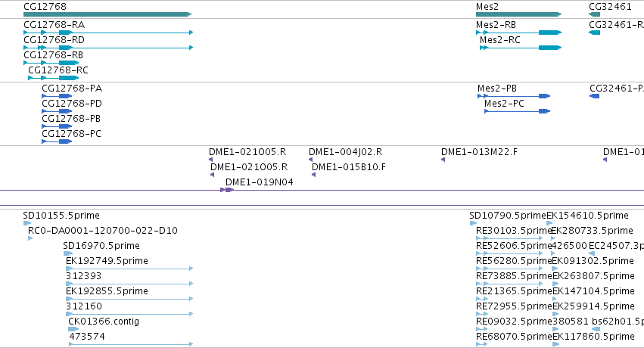Image resolution: width=644 pixels, height=348 pixels.
Task: Select the CG32461 gene feature
Action: coord(594,14)
